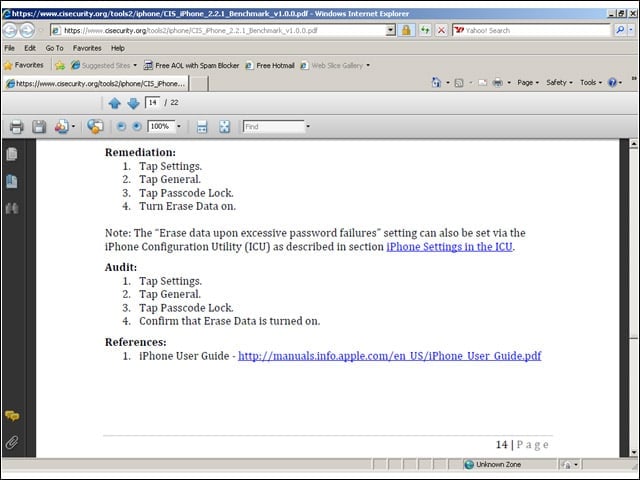Open the Go To menu
640x480 pixels.
(x=54, y=48)
